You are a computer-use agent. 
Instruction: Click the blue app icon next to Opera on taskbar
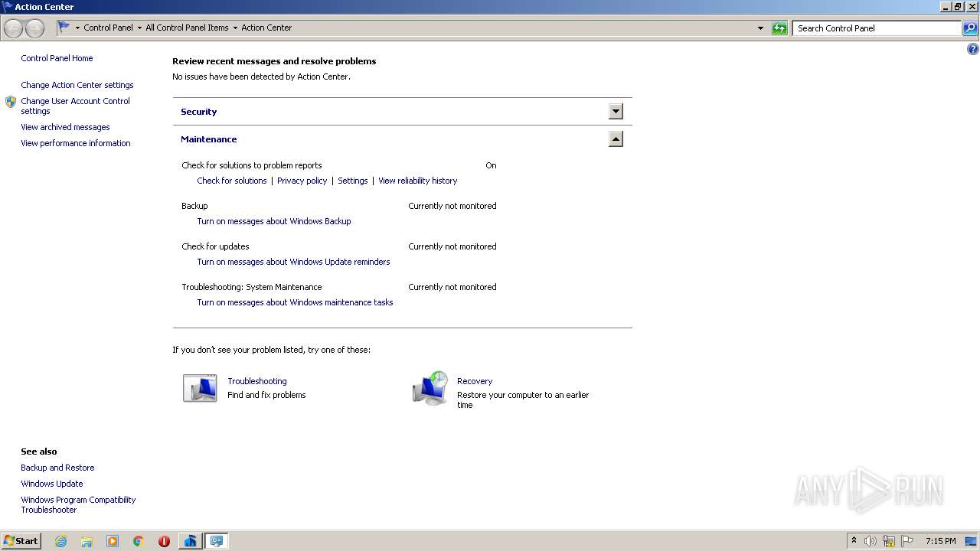190,541
